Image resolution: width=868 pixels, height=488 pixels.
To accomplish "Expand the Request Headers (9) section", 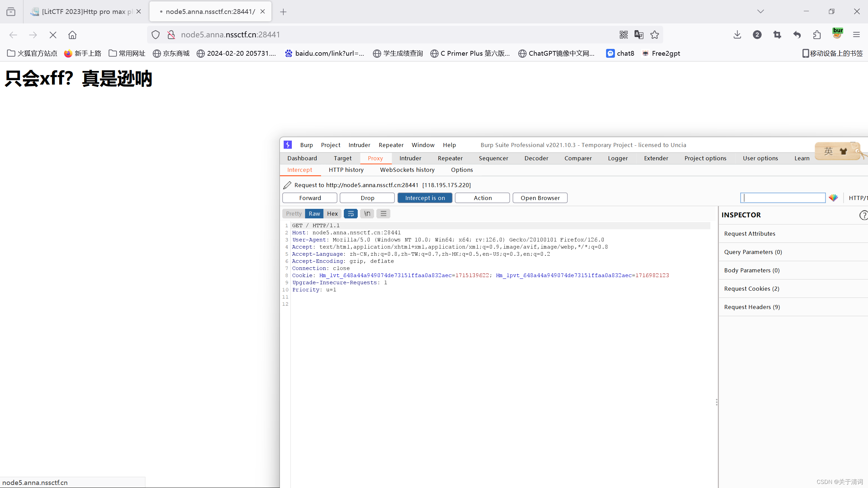I will click(752, 307).
